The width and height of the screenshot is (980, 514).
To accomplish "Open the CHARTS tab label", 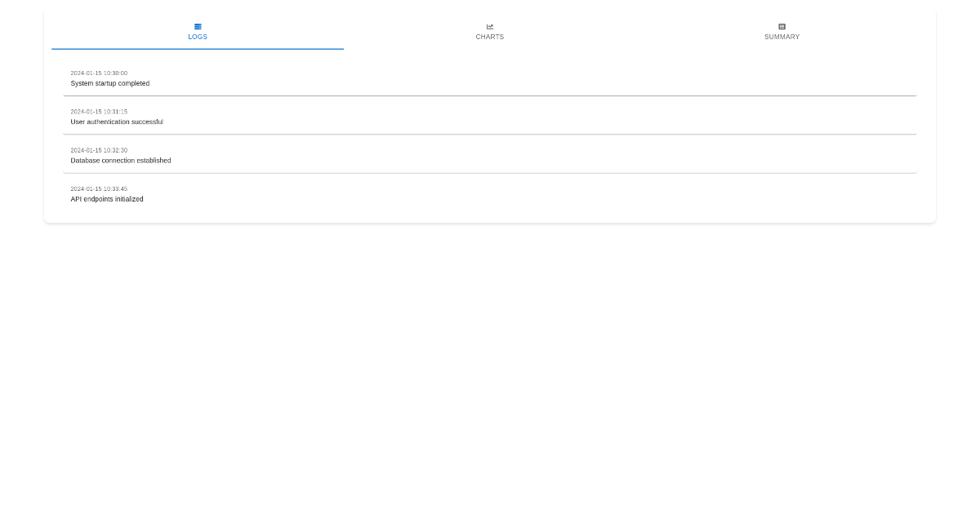I will click(x=490, y=37).
